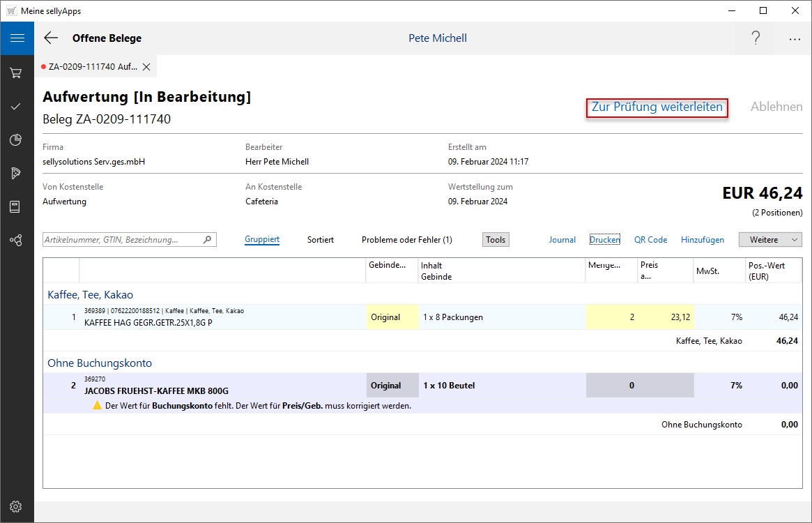Go back with the arrow icon
The image size is (812, 523).
click(51, 38)
